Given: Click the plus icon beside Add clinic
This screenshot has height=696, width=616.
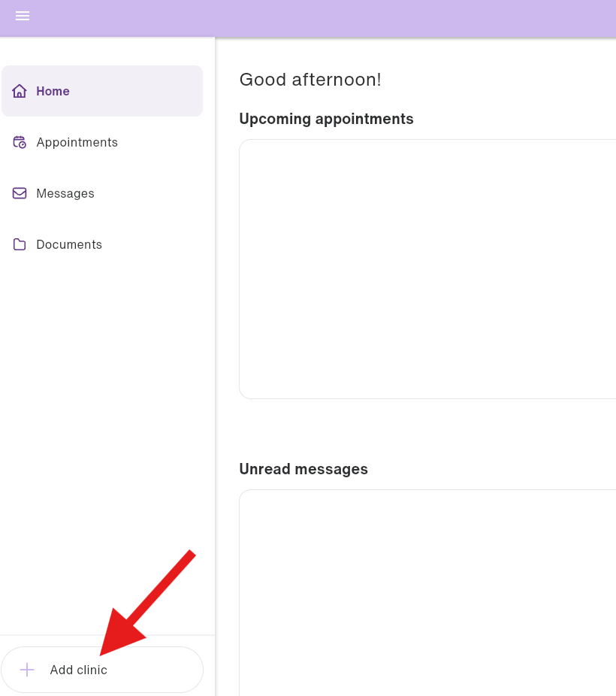Looking at the screenshot, I should (27, 670).
